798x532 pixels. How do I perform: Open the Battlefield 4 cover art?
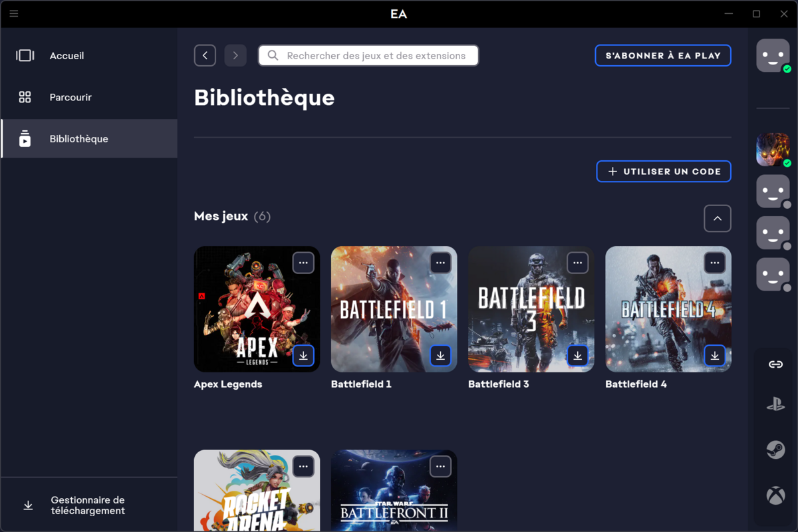[x=668, y=309]
